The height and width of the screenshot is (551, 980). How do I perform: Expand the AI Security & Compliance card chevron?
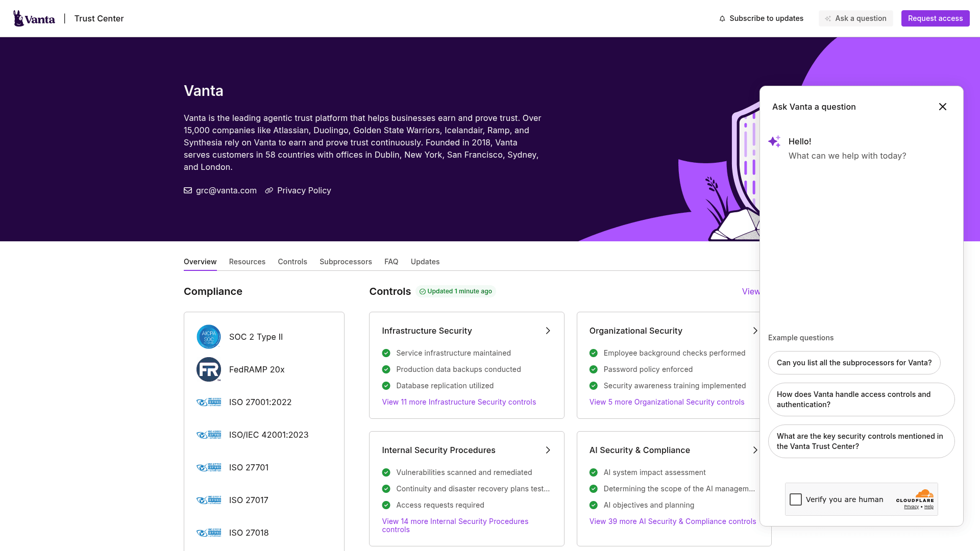pos(755,450)
